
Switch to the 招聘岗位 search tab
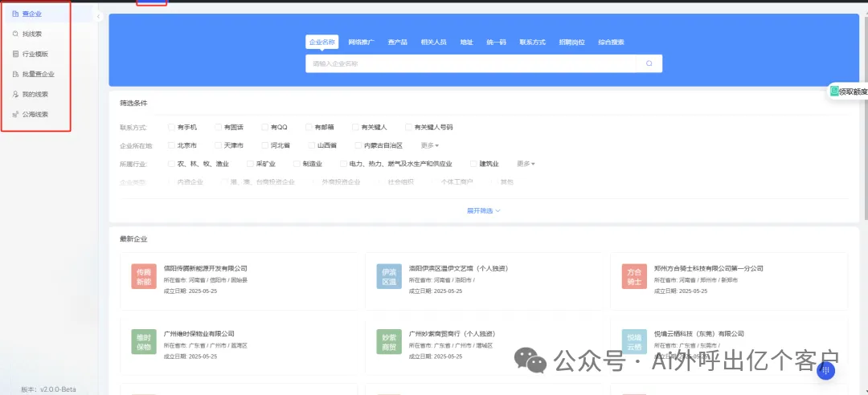572,42
